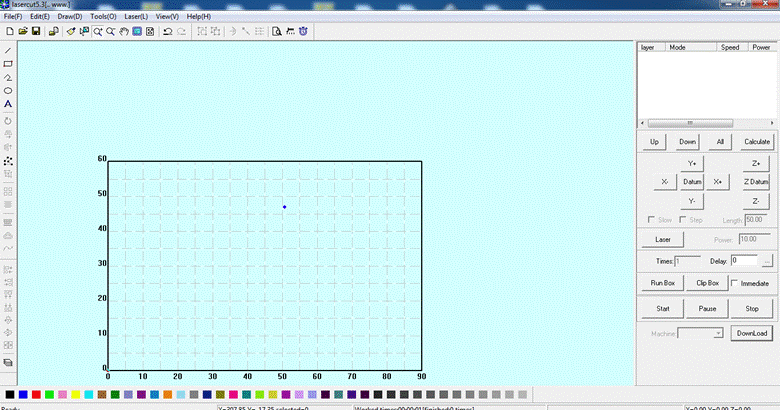780x410 pixels.
Task: Click the Z+ button
Action: coord(756,163)
